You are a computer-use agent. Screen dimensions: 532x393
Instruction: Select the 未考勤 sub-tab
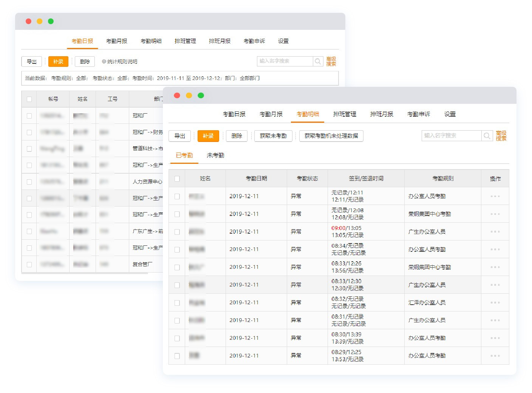pos(215,156)
